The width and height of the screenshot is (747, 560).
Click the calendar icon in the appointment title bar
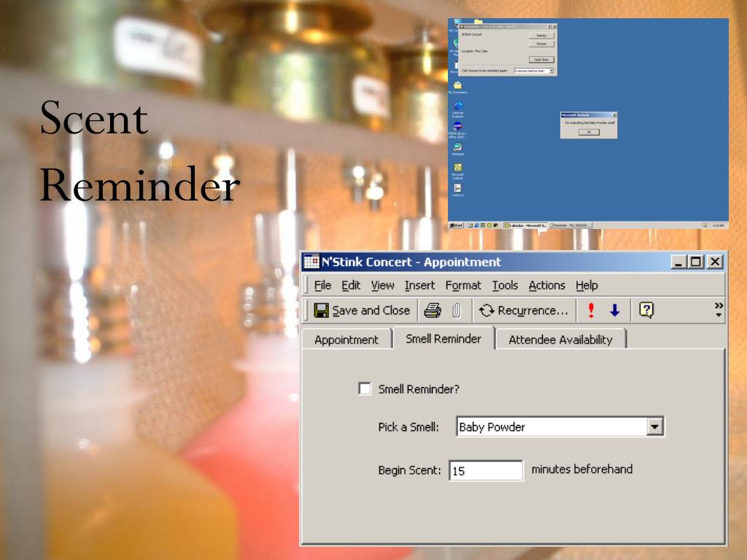311,262
